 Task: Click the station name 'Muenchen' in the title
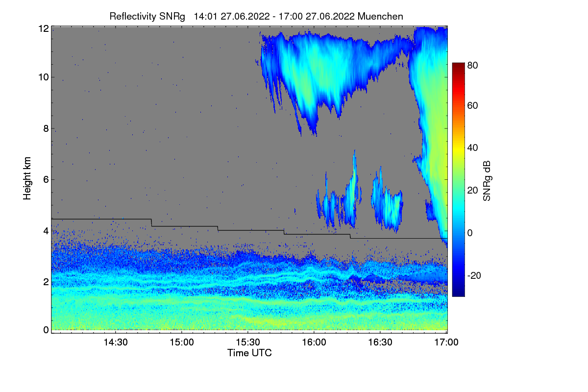(381, 16)
